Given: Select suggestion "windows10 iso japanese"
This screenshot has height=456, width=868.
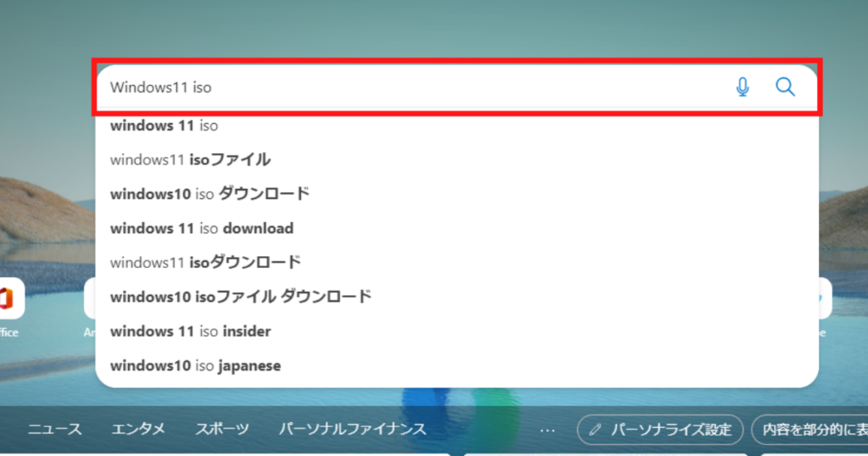Looking at the screenshot, I should [x=457, y=366].
